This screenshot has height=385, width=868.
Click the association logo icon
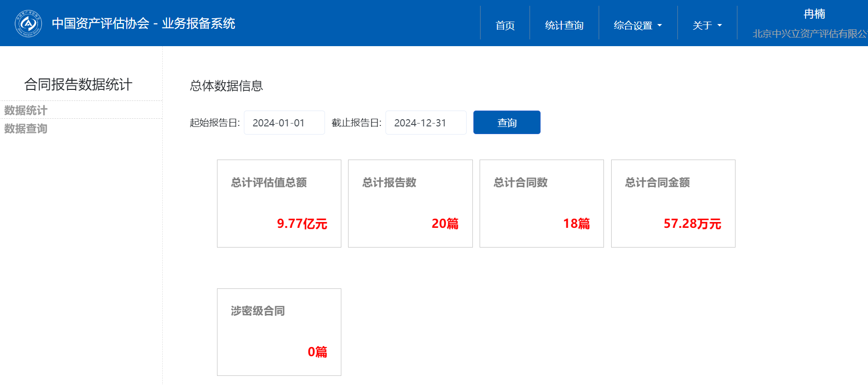(x=28, y=23)
